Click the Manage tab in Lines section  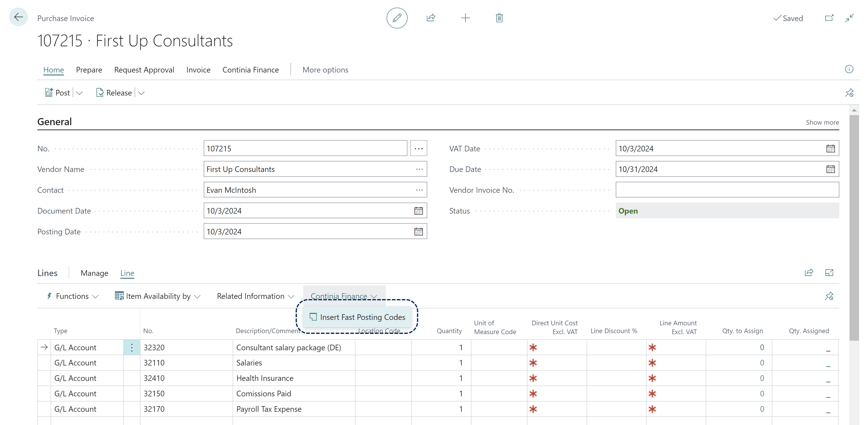point(94,272)
